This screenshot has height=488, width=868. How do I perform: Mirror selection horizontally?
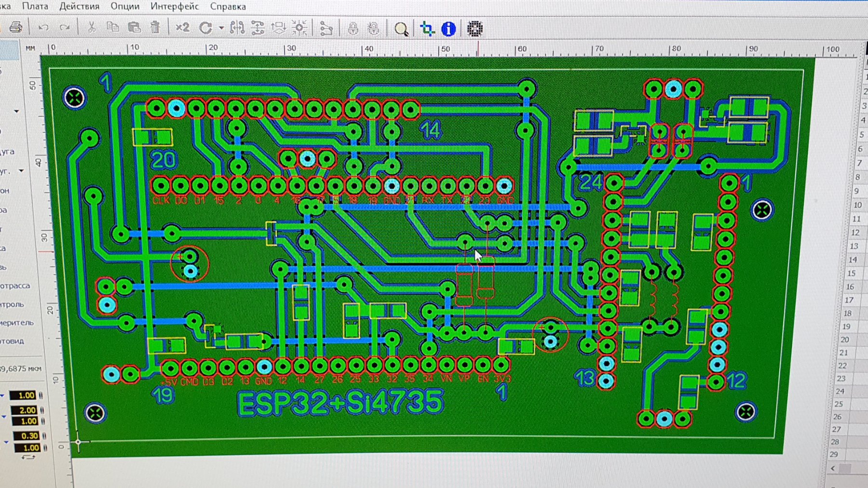pos(237,28)
